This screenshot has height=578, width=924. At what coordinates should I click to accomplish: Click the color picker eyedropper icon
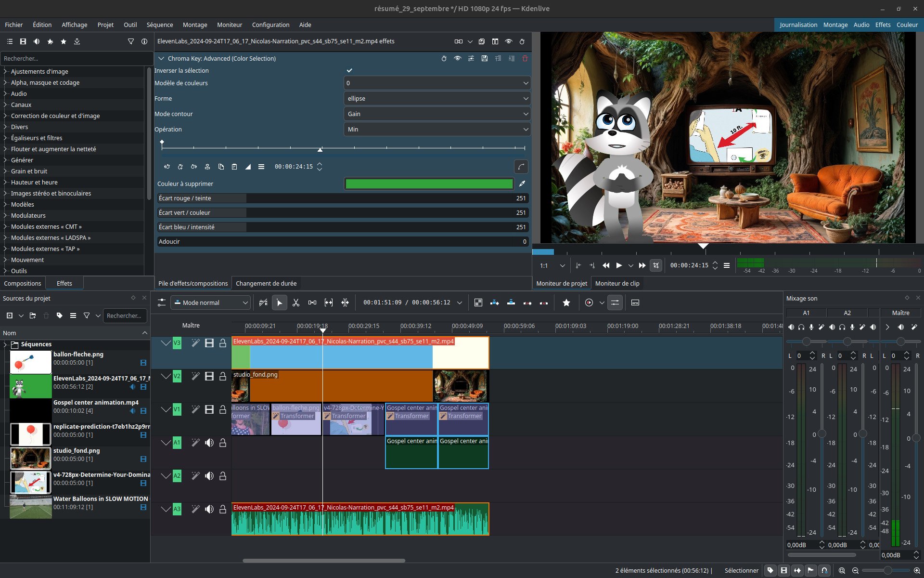[x=522, y=184]
